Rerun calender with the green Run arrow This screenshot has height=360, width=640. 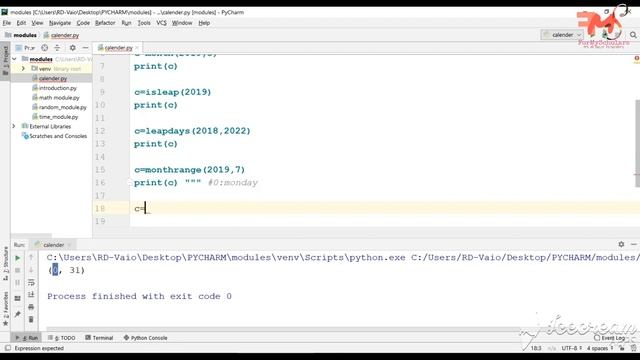(x=18, y=258)
